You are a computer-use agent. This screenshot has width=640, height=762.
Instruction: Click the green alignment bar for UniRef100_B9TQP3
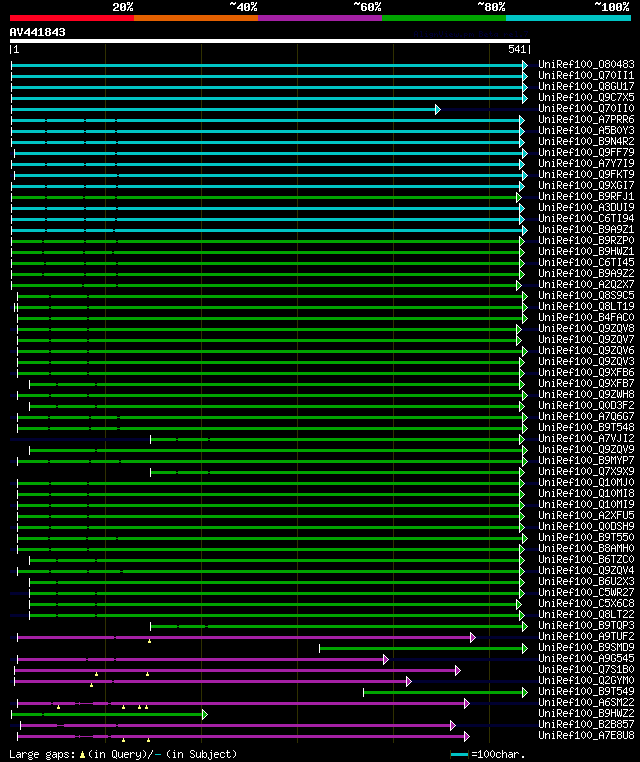coord(339,626)
